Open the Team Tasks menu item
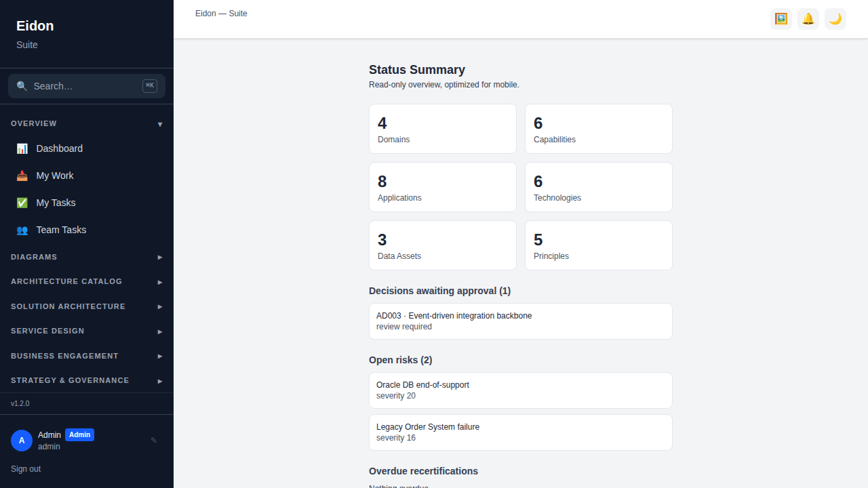The height and width of the screenshot is (488, 868). click(87, 230)
